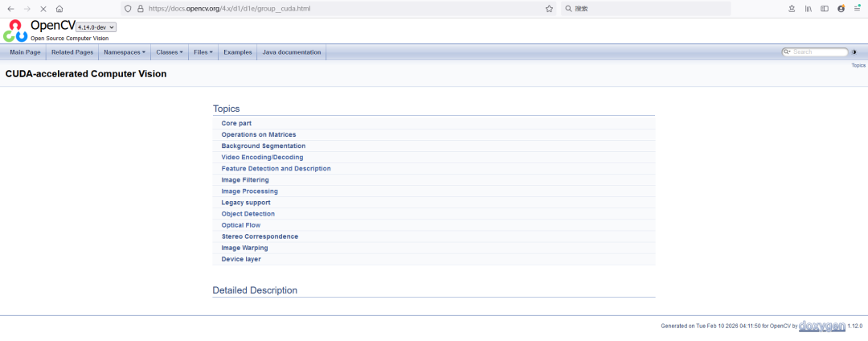Click the padlock site security icon
868x341 pixels.
140,9
